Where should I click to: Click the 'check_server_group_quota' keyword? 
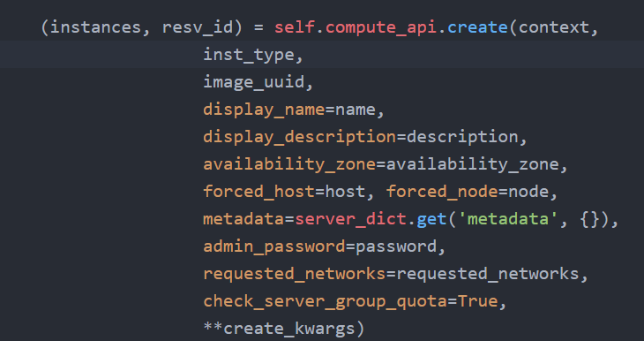tap(325, 301)
